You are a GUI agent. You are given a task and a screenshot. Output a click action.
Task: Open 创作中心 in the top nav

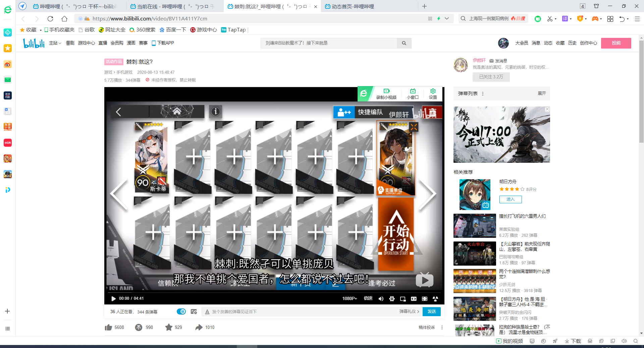click(x=588, y=43)
